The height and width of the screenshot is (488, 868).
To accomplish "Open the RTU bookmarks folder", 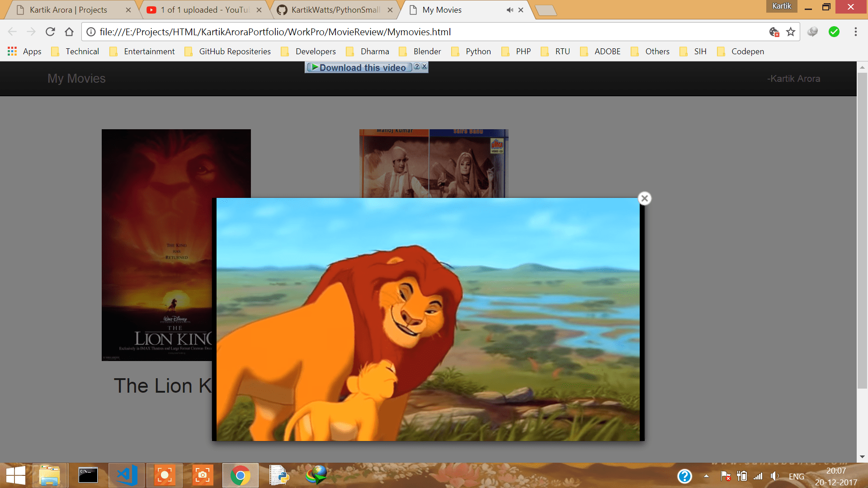I will [x=556, y=51].
